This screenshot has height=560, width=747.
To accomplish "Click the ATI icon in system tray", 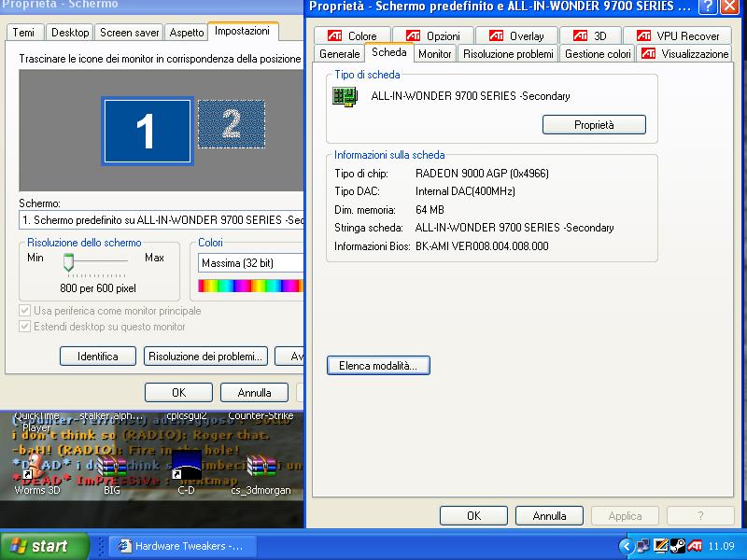I will pyautogui.click(x=695, y=546).
